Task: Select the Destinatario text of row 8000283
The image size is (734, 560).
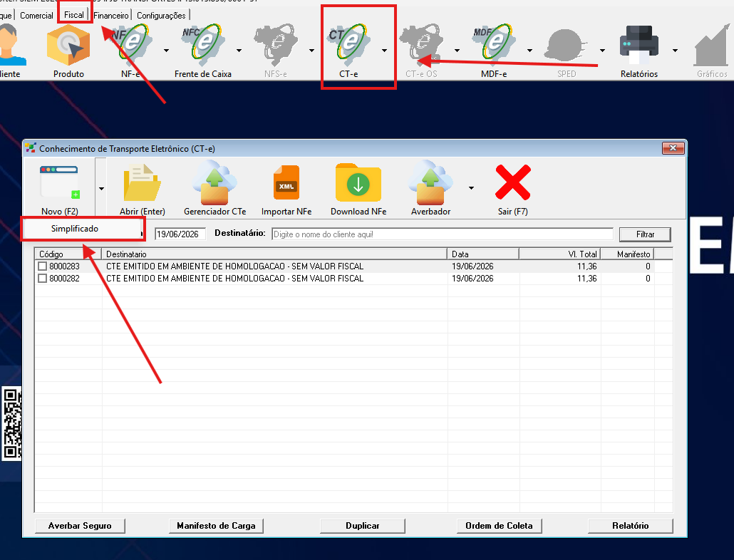Action: [234, 266]
